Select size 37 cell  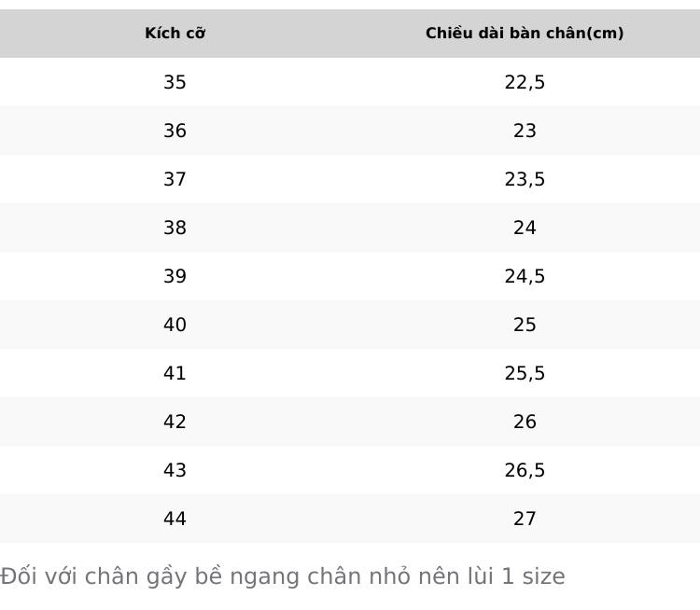[175, 179]
